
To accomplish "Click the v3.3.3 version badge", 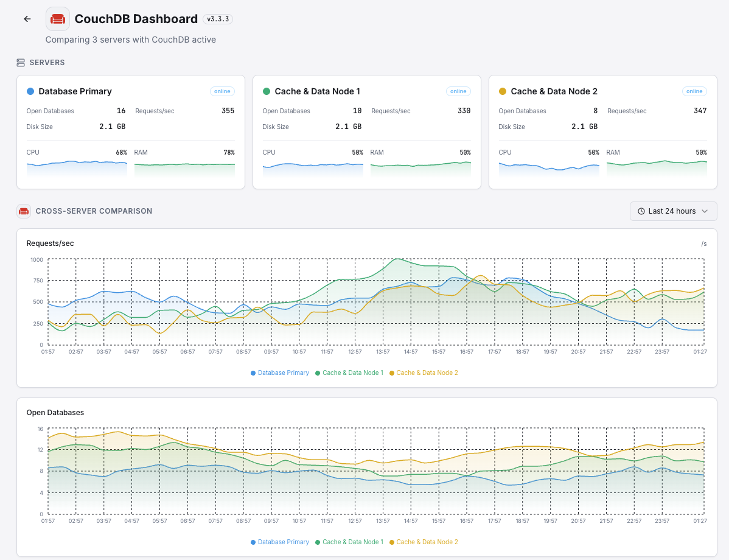I will click(218, 19).
